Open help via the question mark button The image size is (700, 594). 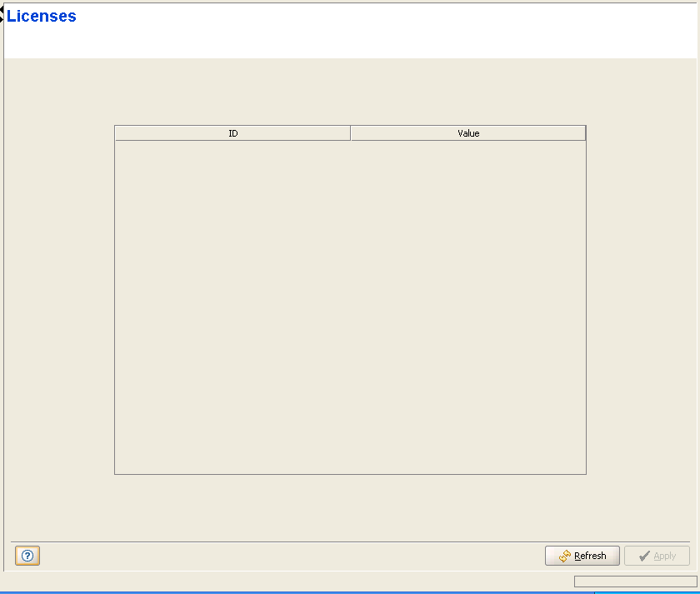[27, 556]
